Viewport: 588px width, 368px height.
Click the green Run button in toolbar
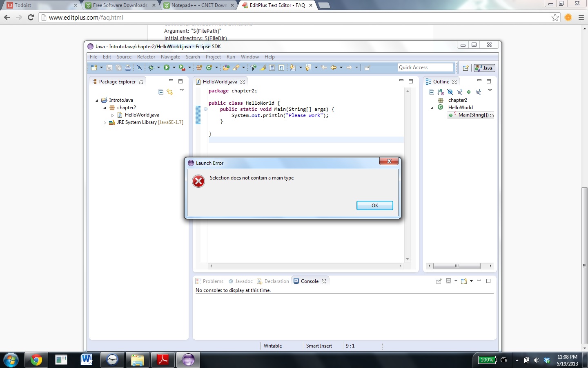click(167, 67)
